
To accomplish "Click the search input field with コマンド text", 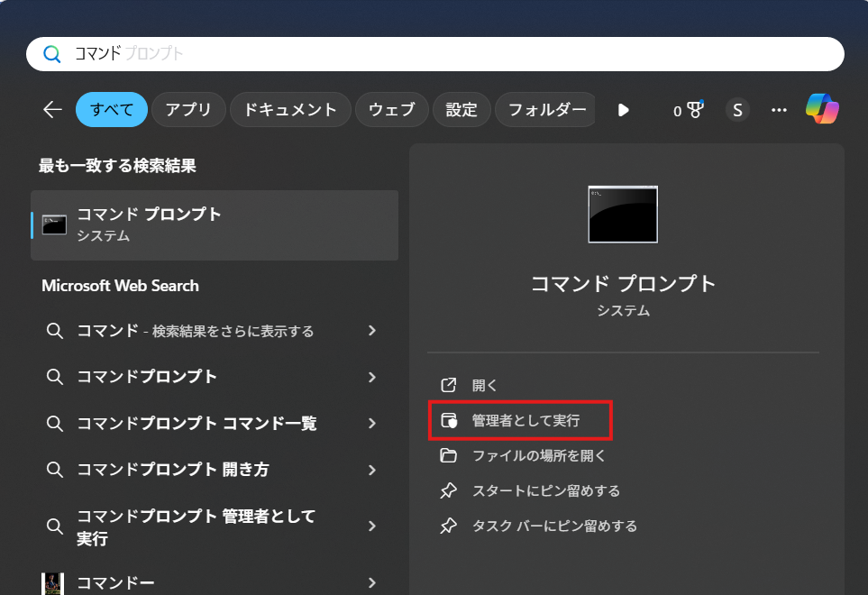I will click(x=434, y=54).
